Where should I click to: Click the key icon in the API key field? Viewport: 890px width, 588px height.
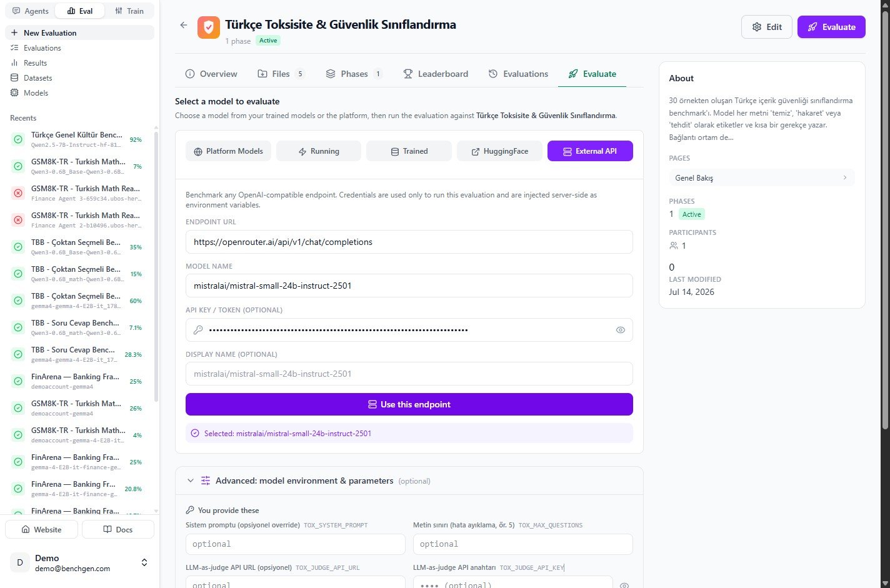pos(198,330)
